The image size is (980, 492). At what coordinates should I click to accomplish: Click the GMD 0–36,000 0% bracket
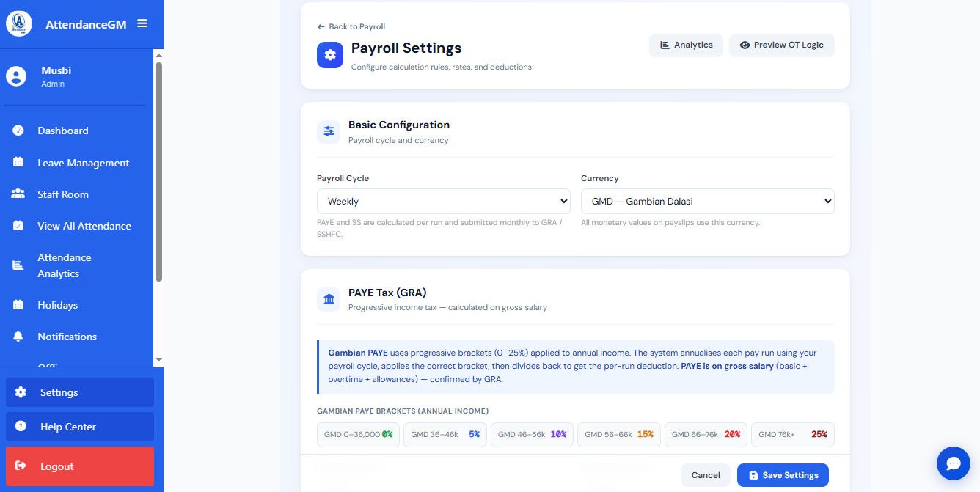pos(359,434)
